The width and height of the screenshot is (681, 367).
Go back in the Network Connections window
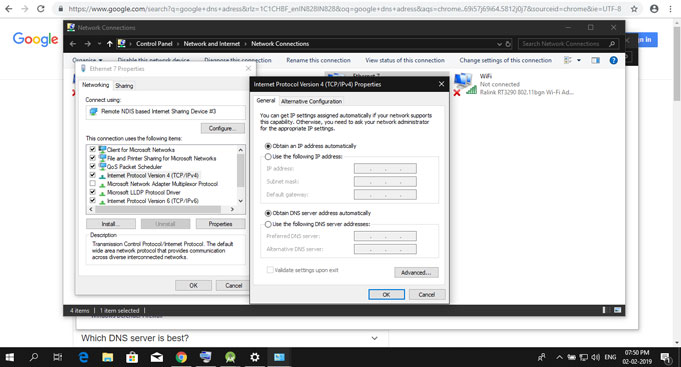(x=73, y=44)
